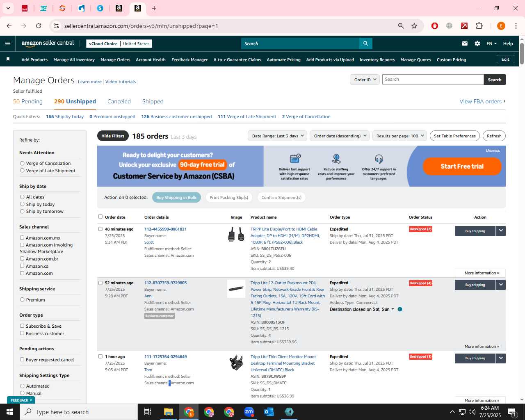Select Ship by today radio option
The height and width of the screenshot is (420, 525).
tap(22, 204)
